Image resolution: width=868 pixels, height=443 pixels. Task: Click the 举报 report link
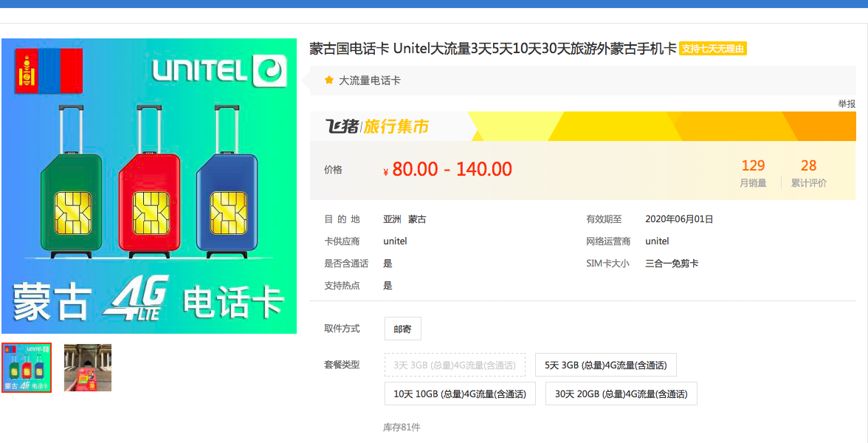coord(847,103)
